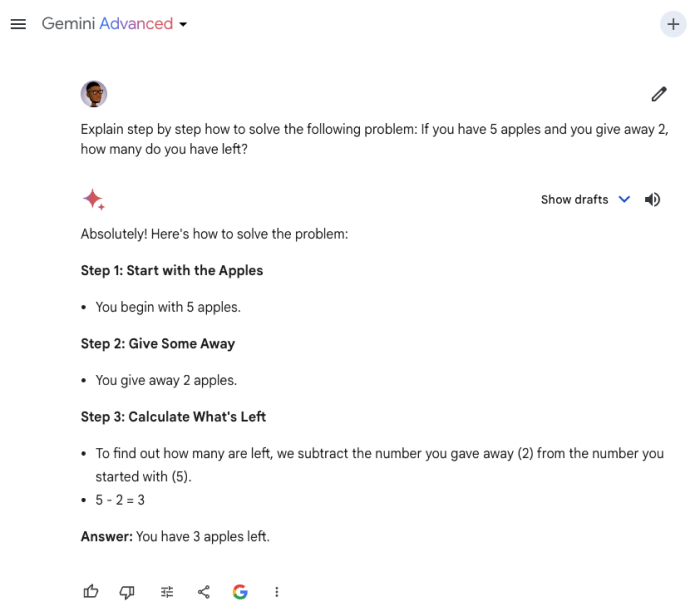Image resolution: width=700 pixels, height=615 pixels.
Task: Click the "5 - 2 = 3" bullet line
Action: click(x=120, y=500)
